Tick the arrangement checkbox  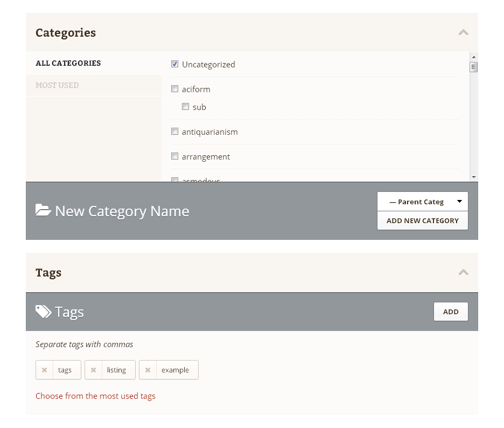174,156
